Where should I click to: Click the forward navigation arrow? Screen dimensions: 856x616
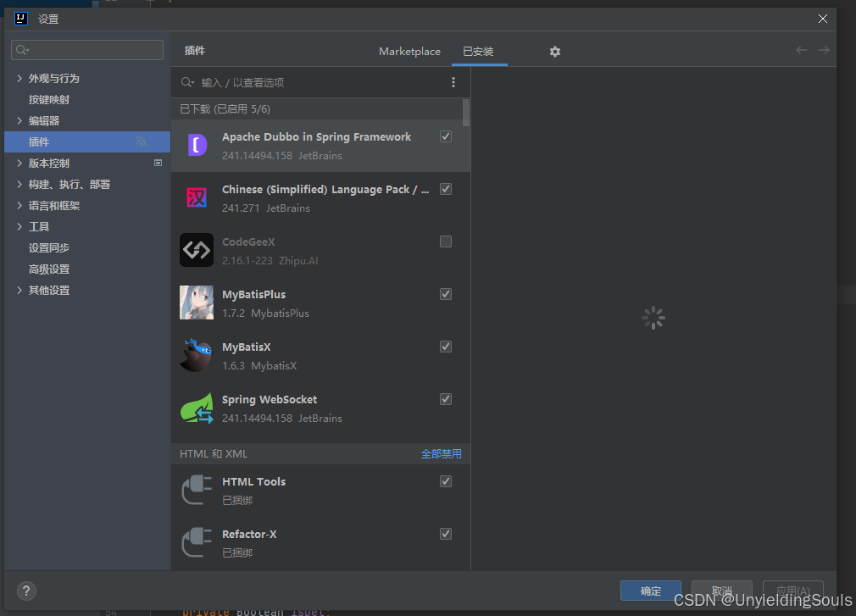tap(824, 50)
